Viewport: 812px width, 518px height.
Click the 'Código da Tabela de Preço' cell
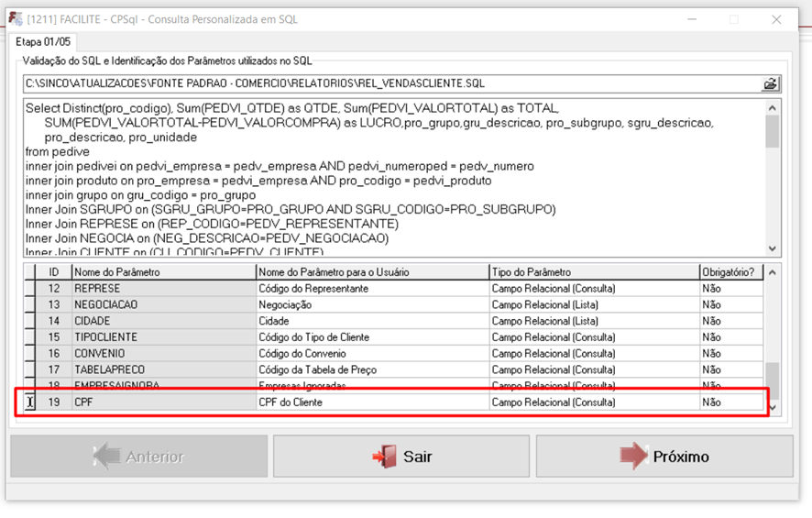(x=372, y=369)
